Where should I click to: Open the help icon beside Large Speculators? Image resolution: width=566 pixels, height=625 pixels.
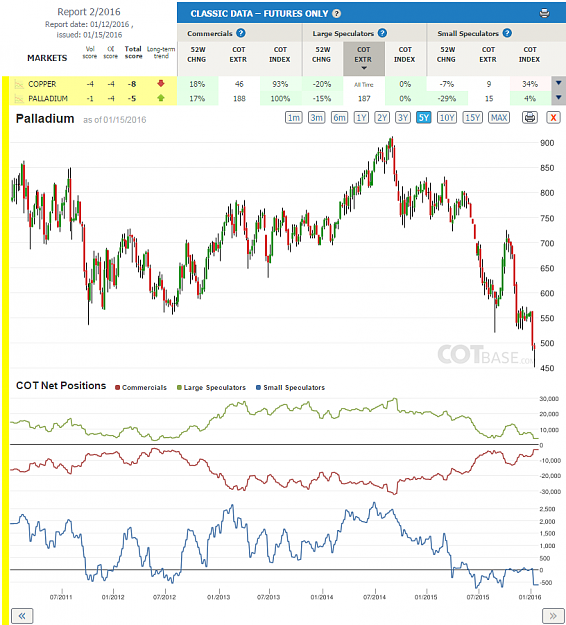coord(382,33)
